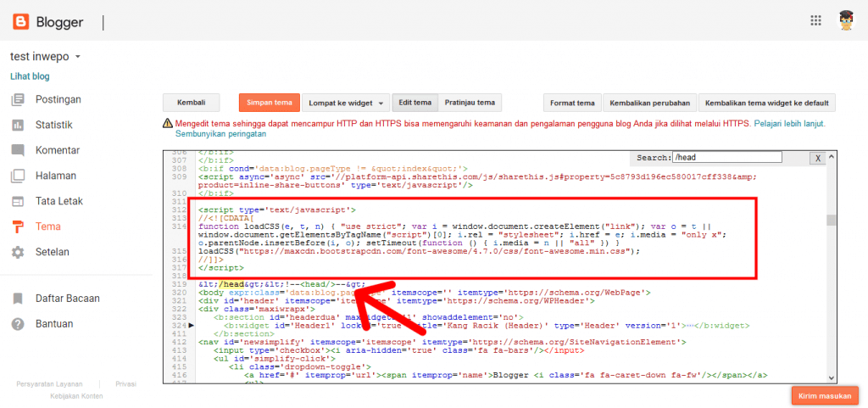Close the code search box
The width and height of the screenshot is (868, 408).
[818, 159]
